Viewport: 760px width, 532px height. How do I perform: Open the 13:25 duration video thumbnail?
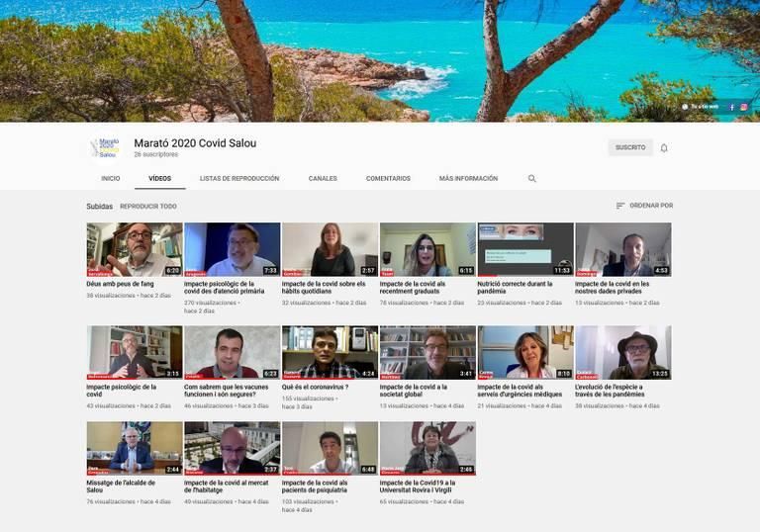pyautogui.click(x=622, y=352)
